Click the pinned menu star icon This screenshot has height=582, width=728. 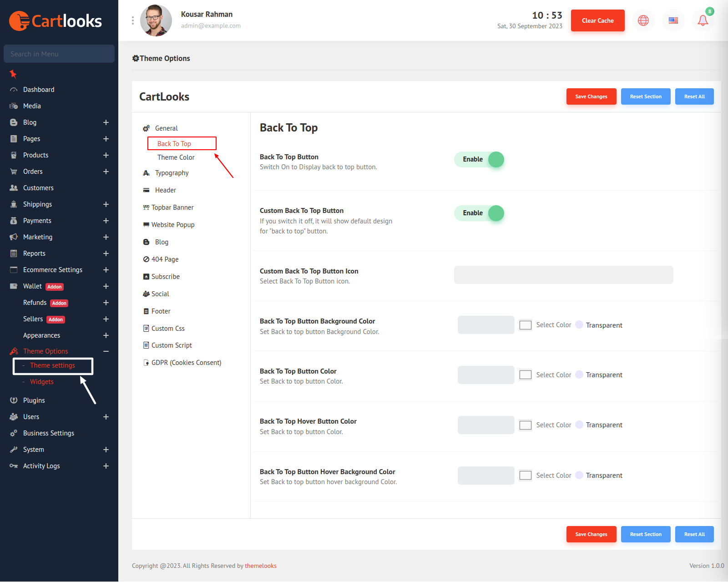click(13, 74)
